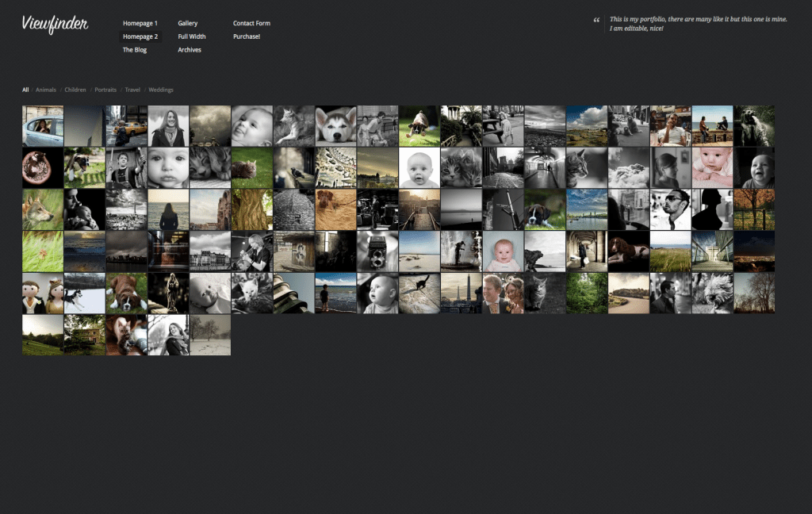Screen dimensions: 812x514
Task: View two men sitting on seaside wall
Action: pos(713,126)
